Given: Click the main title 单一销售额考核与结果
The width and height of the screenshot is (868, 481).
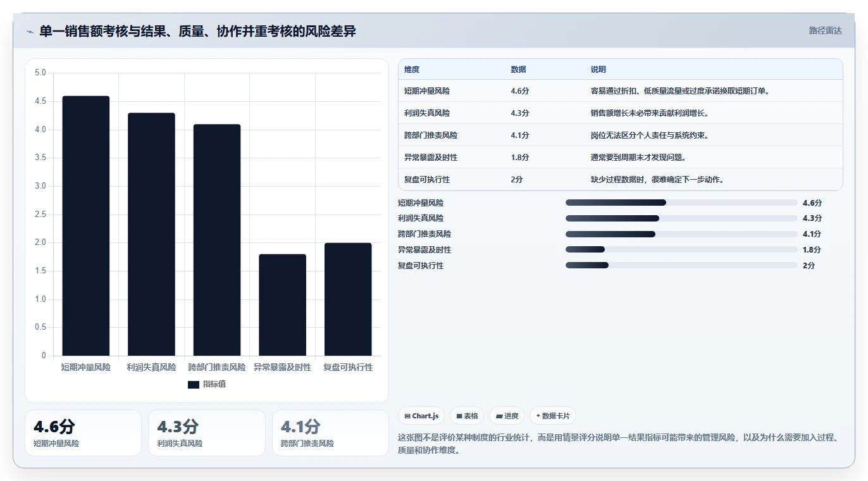Looking at the screenshot, I should (x=197, y=31).
